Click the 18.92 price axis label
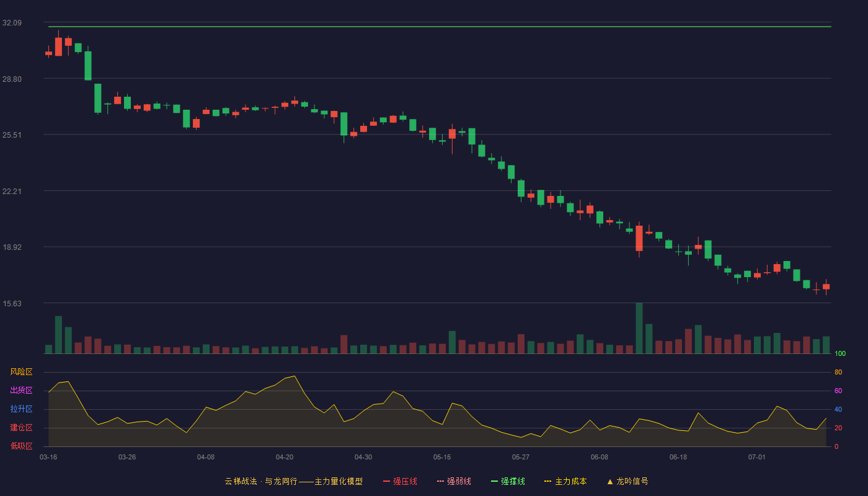Screen dimensions: 868x496 click(x=12, y=247)
